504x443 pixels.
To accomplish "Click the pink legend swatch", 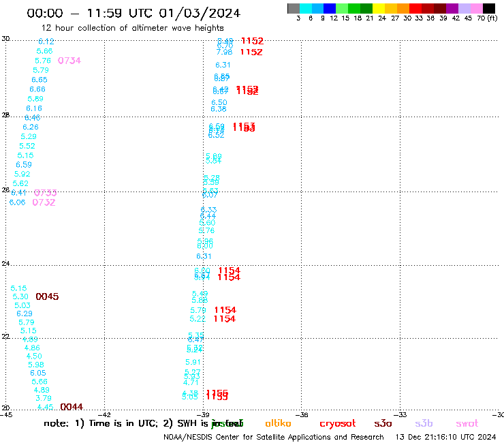I will [476, 8].
